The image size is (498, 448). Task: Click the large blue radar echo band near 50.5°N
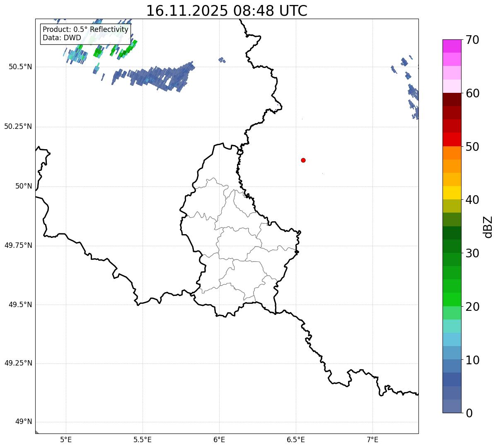(x=153, y=76)
